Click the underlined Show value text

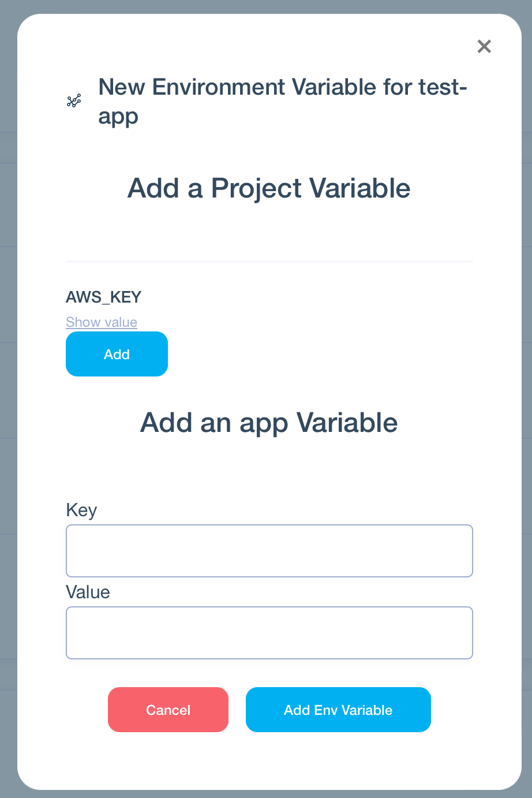(102, 322)
